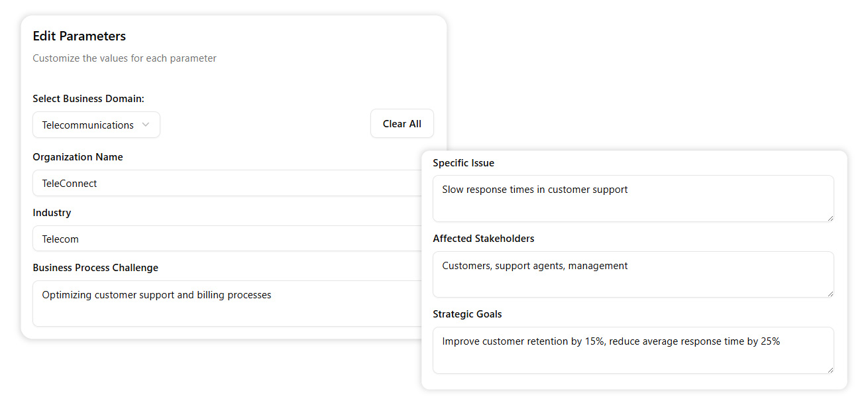The image size is (868, 405).
Task: Click the "Select Business Domain:" label
Action: (88, 99)
